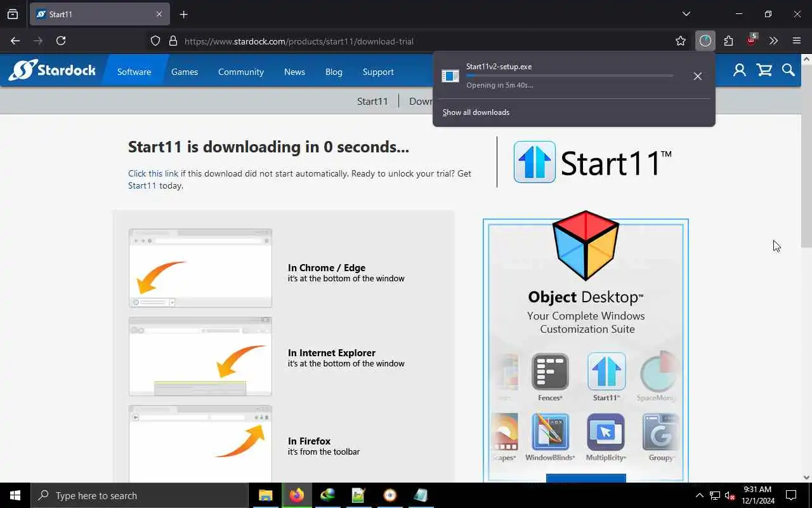Open the Firefox application menu
This screenshot has height=508, width=812.
pos(797,41)
